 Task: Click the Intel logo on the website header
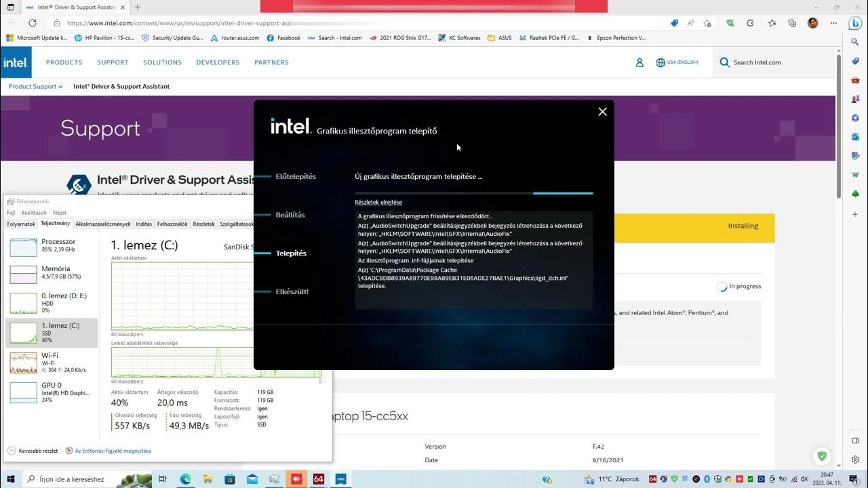coord(15,62)
